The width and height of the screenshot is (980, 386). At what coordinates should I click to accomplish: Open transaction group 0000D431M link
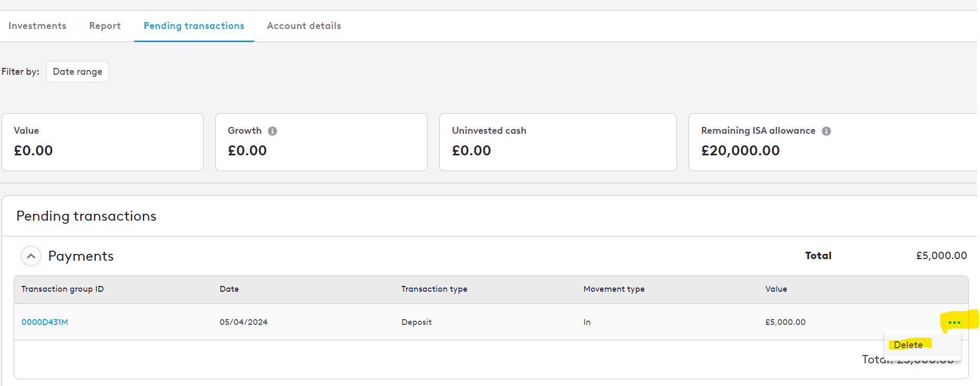45,322
